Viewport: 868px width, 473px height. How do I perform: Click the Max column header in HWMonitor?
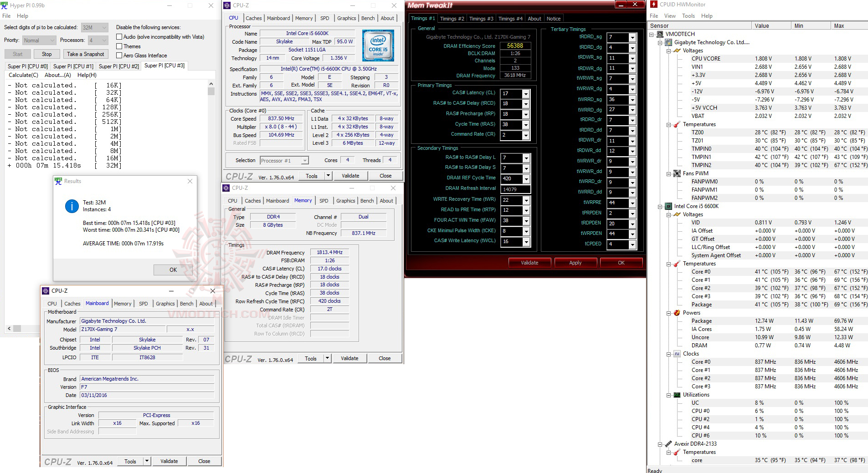849,26
